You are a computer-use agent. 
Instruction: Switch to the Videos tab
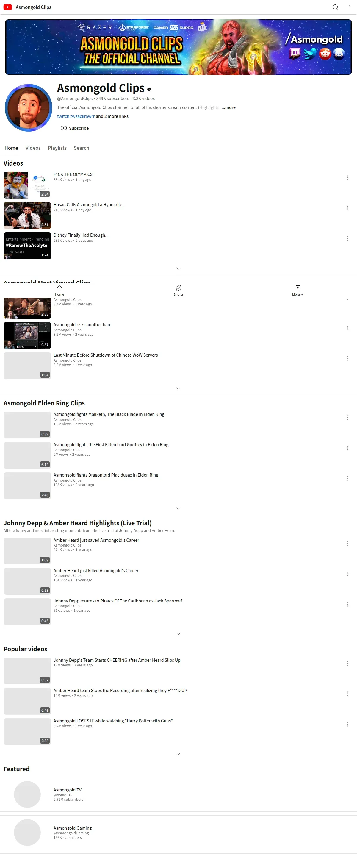[33, 148]
